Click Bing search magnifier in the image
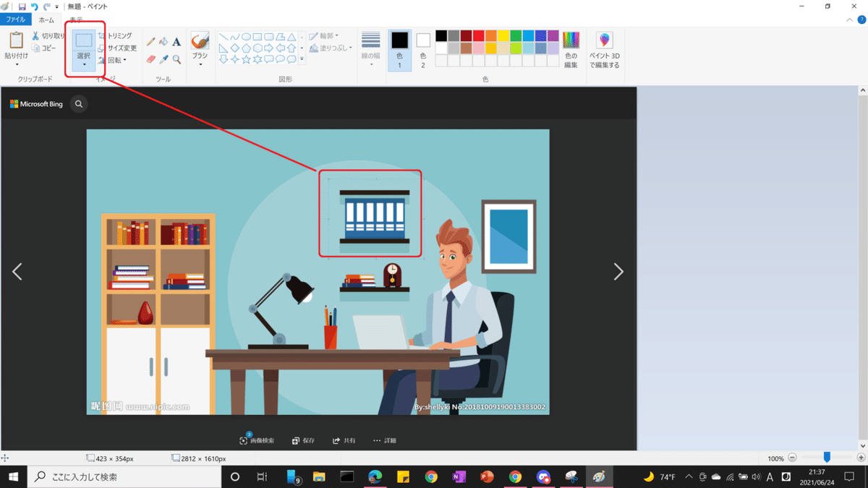The width and height of the screenshot is (868, 488). (79, 104)
